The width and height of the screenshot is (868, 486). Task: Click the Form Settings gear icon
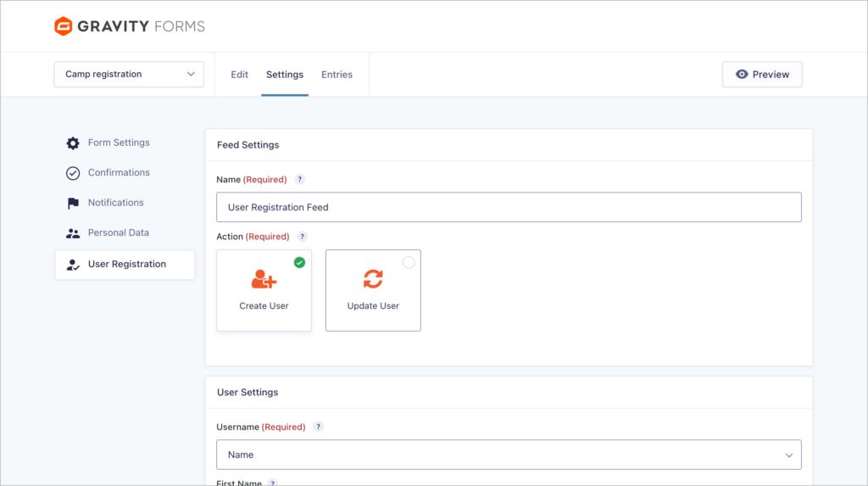click(x=73, y=143)
